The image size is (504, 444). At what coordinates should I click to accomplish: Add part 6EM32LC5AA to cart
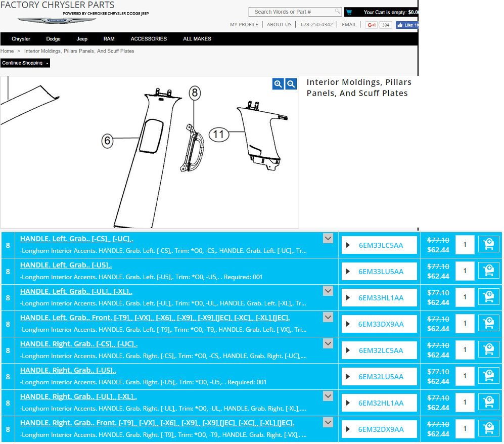tap(488, 350)
